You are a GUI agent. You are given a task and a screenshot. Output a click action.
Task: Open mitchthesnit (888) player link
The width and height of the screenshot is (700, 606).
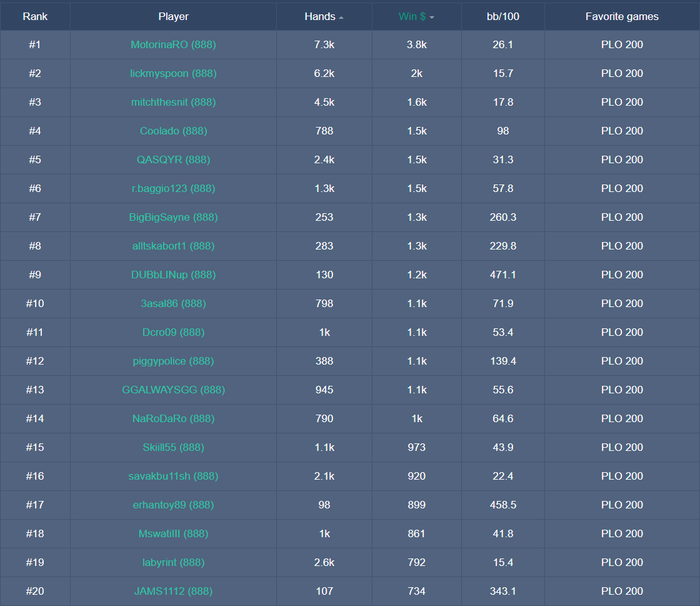tap(173, 102)
